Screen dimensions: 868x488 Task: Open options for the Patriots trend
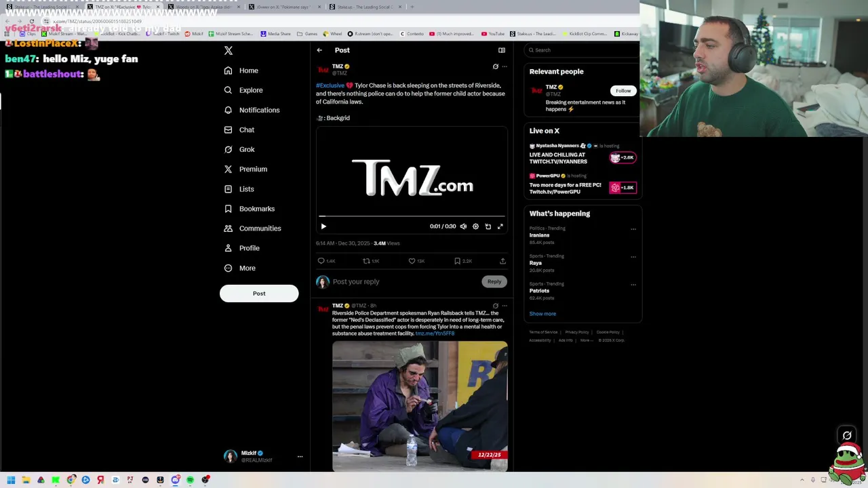click(x=633, y=285)
